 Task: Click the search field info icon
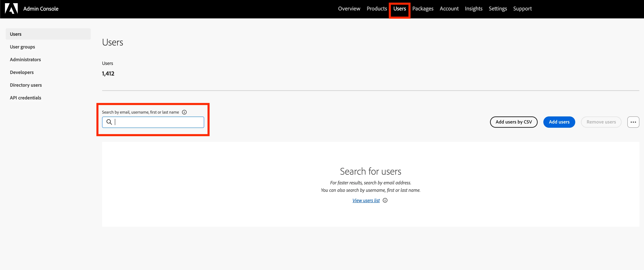184,112
